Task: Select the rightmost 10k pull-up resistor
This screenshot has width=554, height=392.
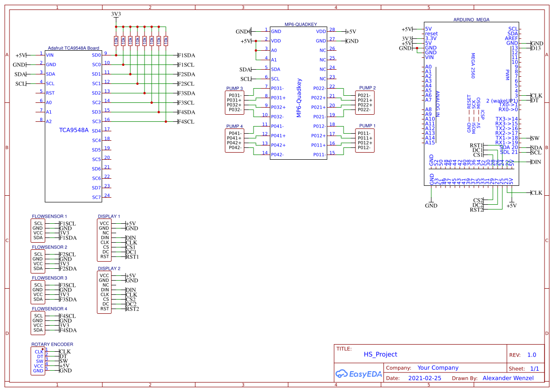Action: pos(166,41)
